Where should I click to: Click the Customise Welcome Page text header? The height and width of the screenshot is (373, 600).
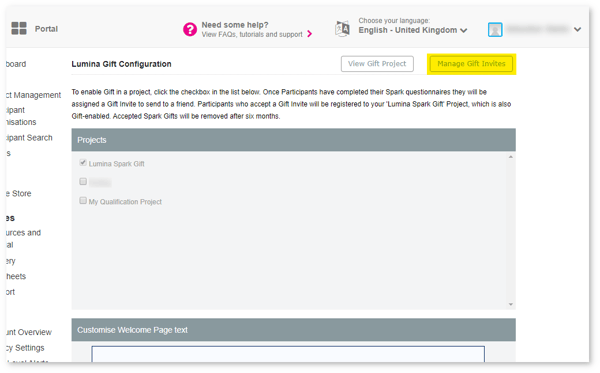tap(293, 330)
